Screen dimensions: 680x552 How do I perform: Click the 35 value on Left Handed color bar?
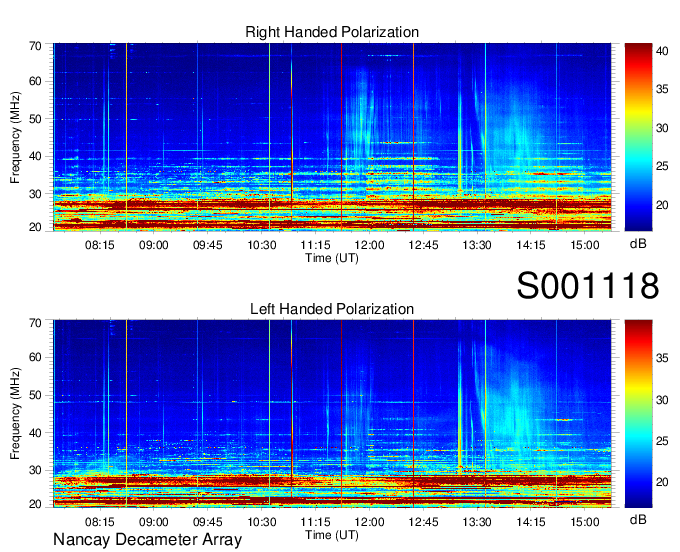click(662, 358)
